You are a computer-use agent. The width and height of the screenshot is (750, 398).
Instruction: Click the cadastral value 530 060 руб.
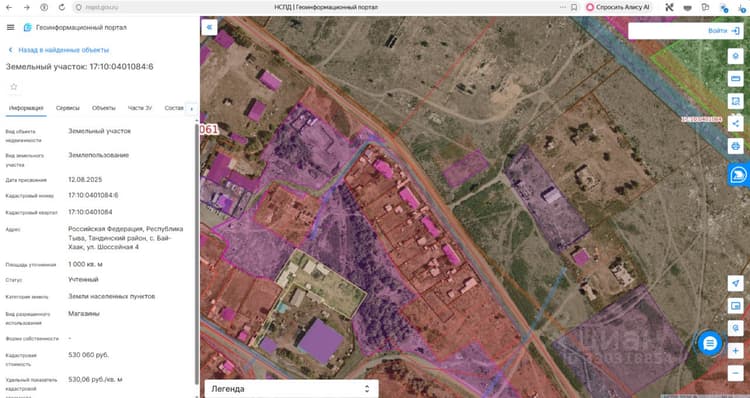tap(88, 355)
